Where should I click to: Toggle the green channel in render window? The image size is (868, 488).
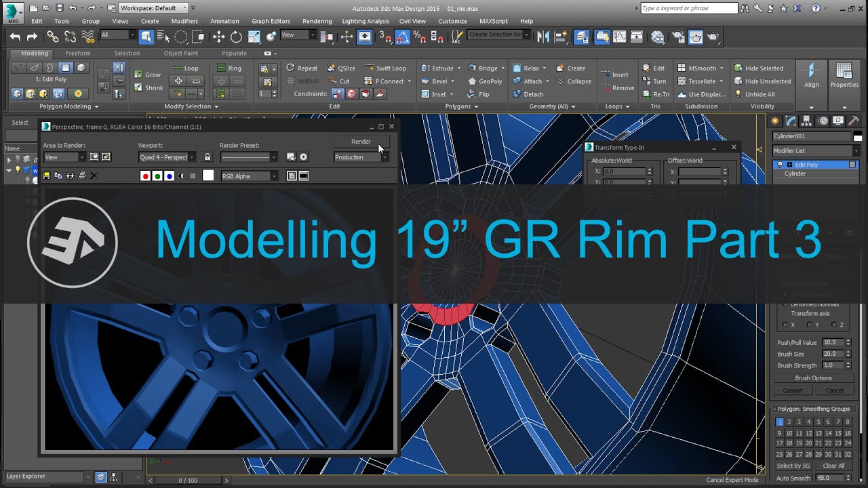tap(157, 176)
